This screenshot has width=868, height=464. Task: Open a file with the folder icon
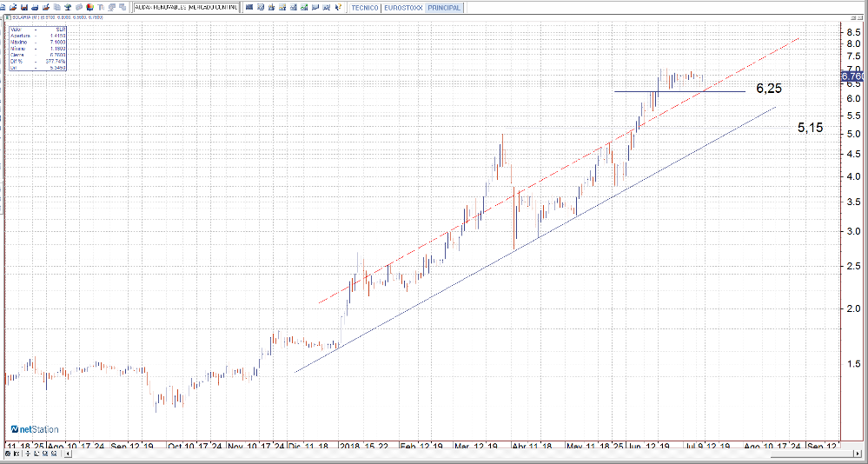pyautogui.click(x=13, y=7)
